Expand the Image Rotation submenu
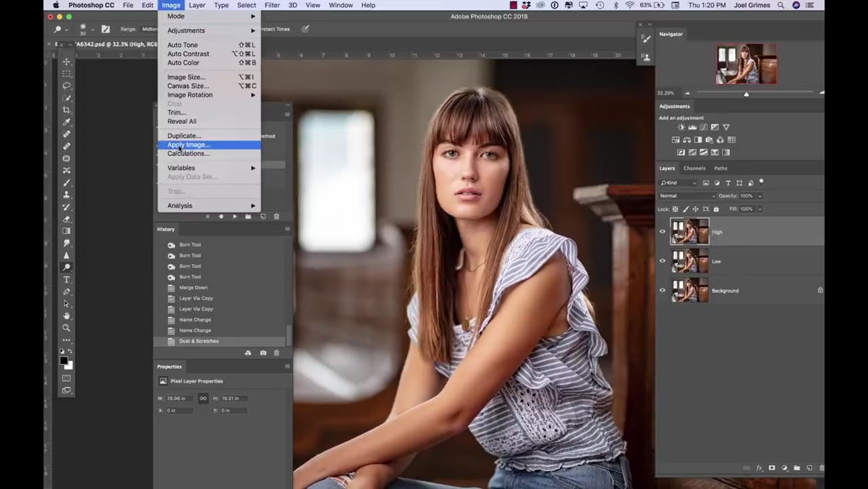Image resolution: width=868 pixels, height=489 pixels. [x=209, y=95]
